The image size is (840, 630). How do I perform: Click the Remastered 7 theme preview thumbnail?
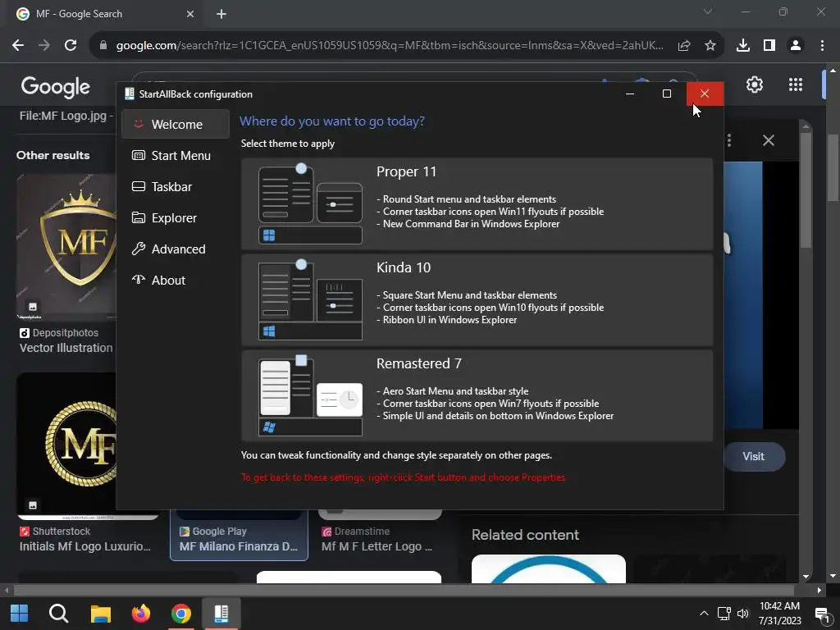coord(310,396)
